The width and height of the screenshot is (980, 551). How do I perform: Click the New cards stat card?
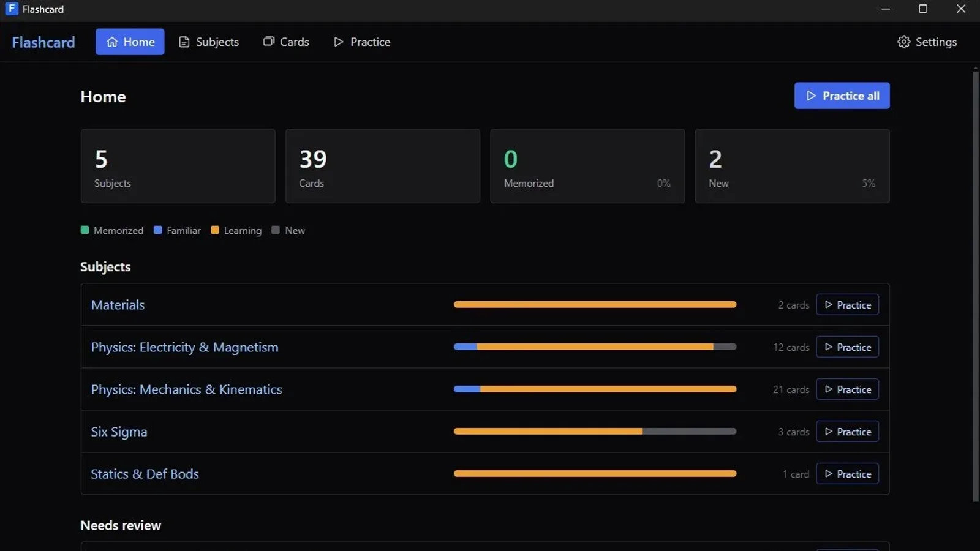(x=792, y=166)
